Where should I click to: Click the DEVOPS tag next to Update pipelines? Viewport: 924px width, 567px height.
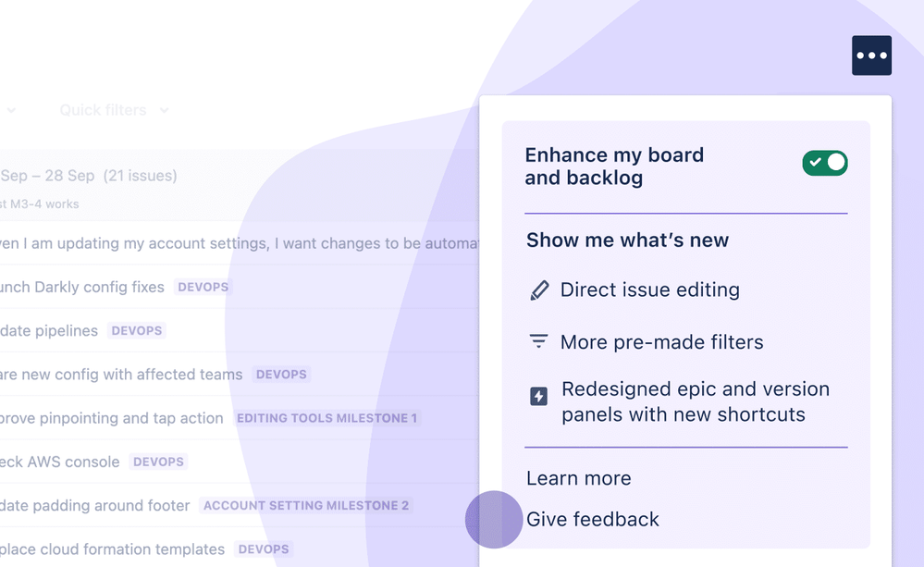click(135, 330)
